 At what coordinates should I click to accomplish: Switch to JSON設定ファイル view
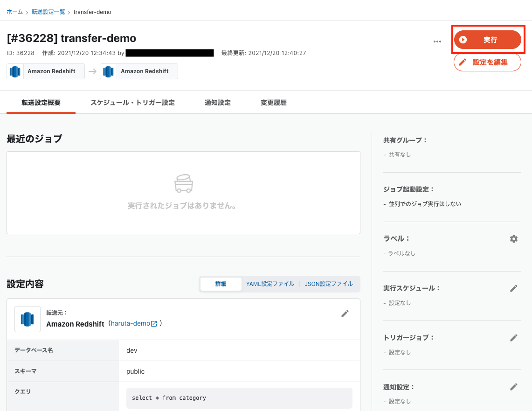tap(329, 284)
